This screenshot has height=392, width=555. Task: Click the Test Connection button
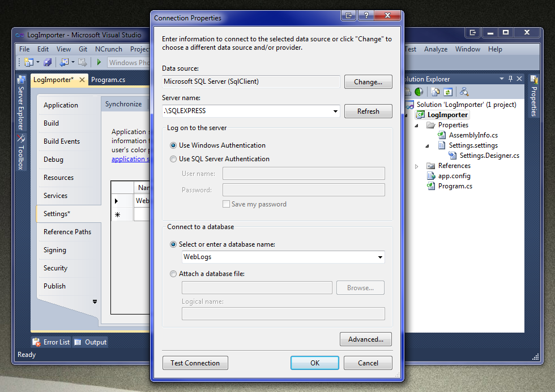click(195, 363)
